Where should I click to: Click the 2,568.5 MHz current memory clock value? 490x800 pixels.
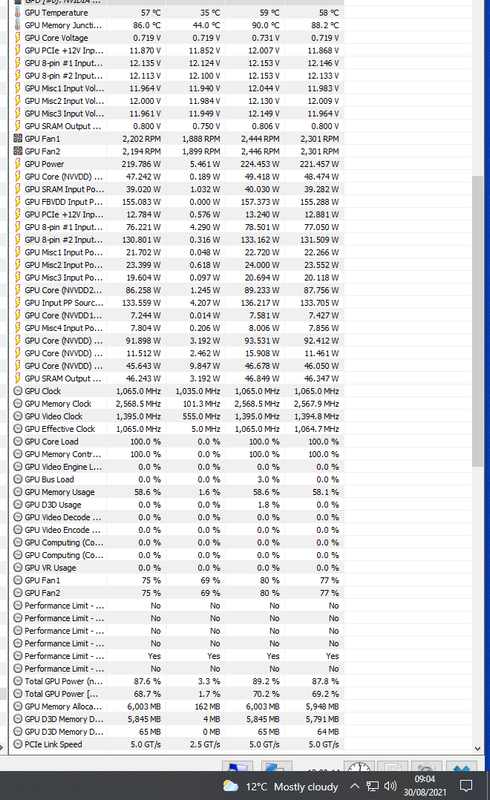(x=138, y=404)
